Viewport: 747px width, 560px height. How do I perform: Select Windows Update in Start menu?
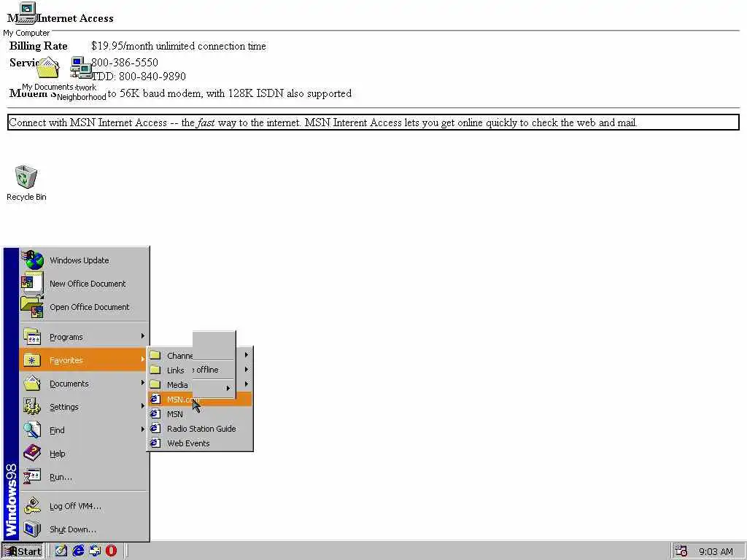(85, 260)
